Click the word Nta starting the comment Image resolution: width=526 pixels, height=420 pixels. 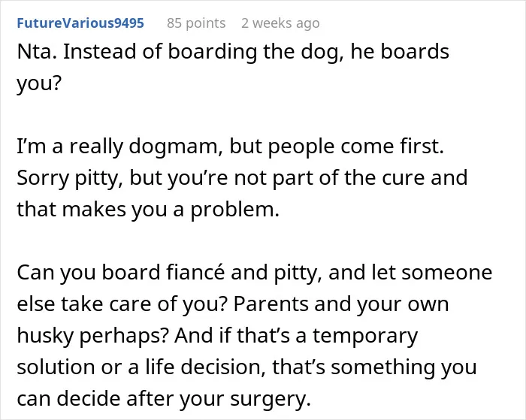(34, 52)
